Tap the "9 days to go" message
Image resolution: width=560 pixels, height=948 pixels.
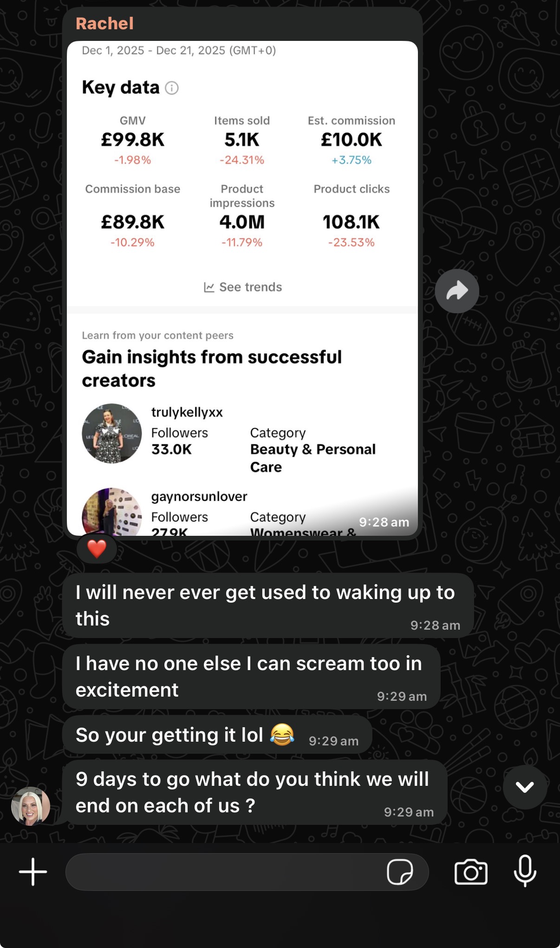[x=253, y=792]
